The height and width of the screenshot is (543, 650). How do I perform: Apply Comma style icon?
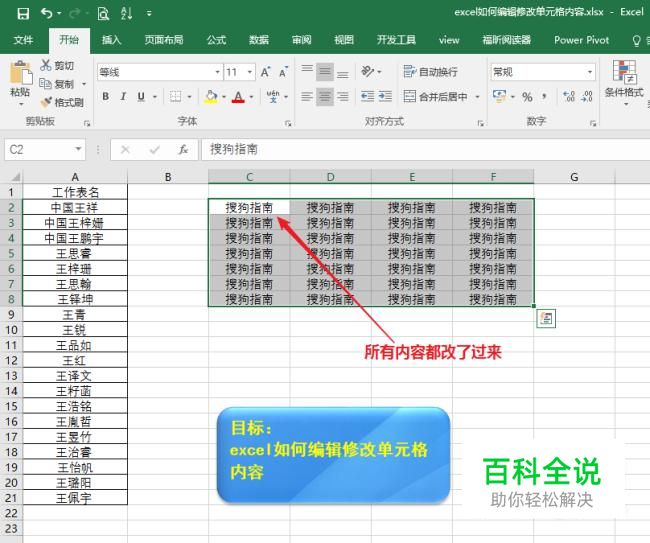(544, 97)
